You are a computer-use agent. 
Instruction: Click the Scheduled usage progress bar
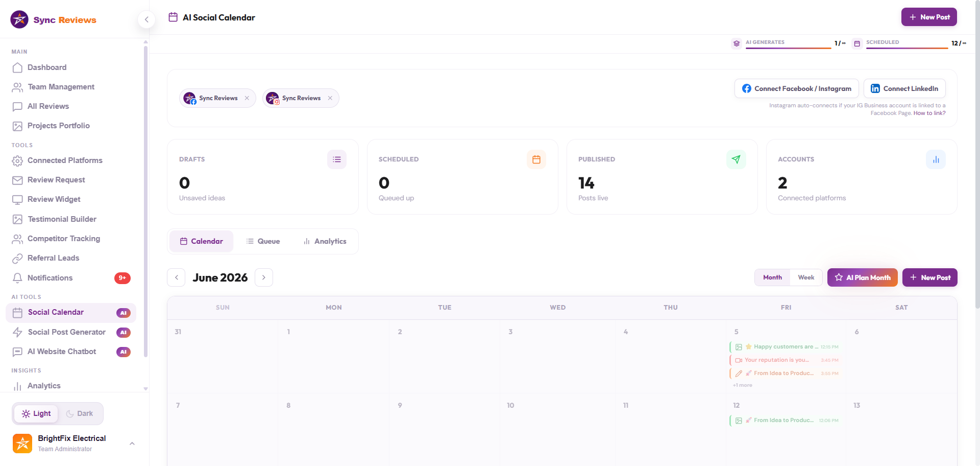point(907,48)
